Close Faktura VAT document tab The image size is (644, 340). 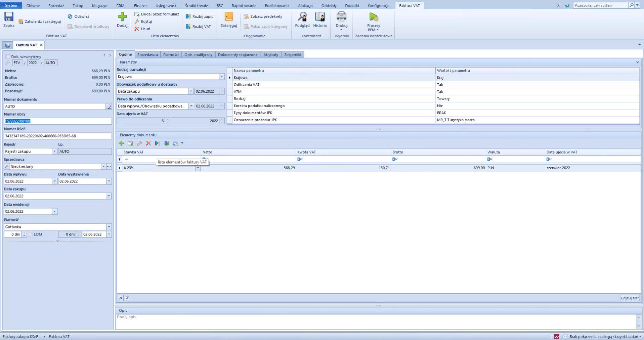pyautogui.click(x=41, y=45)
